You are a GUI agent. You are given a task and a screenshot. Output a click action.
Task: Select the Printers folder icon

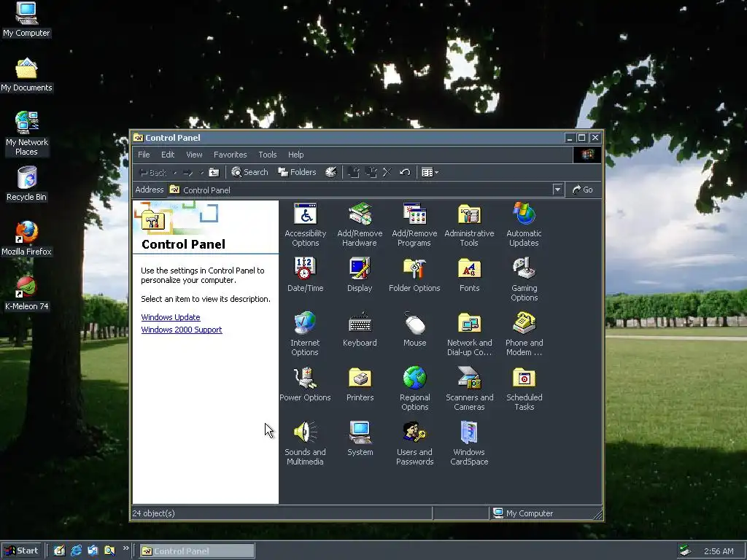click(x=360, y=384)
